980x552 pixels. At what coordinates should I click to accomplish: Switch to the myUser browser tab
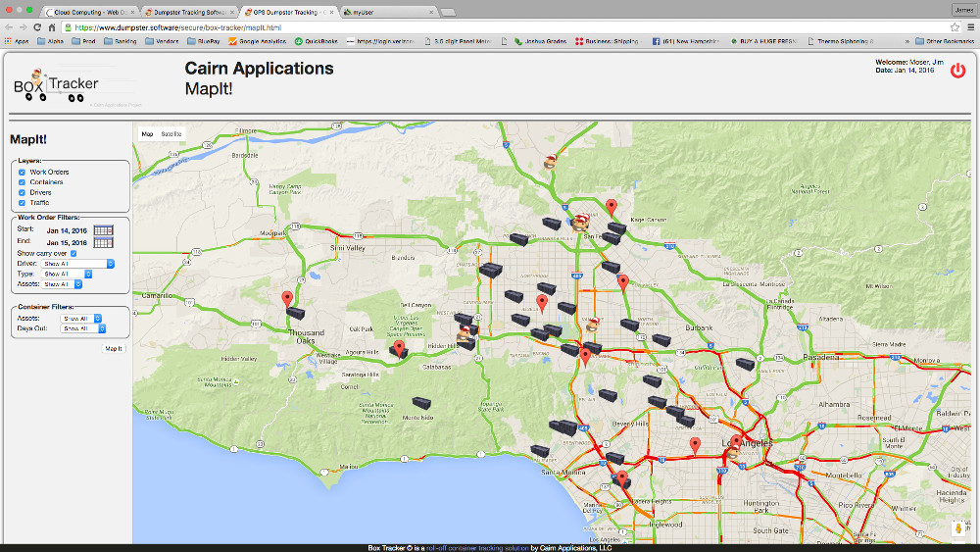[387, 12]
